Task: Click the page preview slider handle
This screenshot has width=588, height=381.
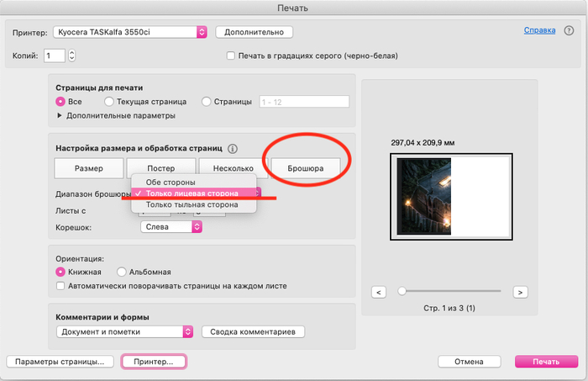Action: click(402, 291)
